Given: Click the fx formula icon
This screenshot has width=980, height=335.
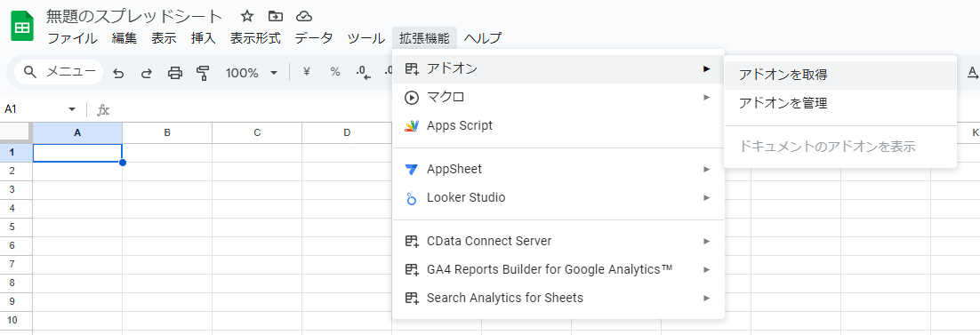Looking at the screenshot, I should [104, 110].
